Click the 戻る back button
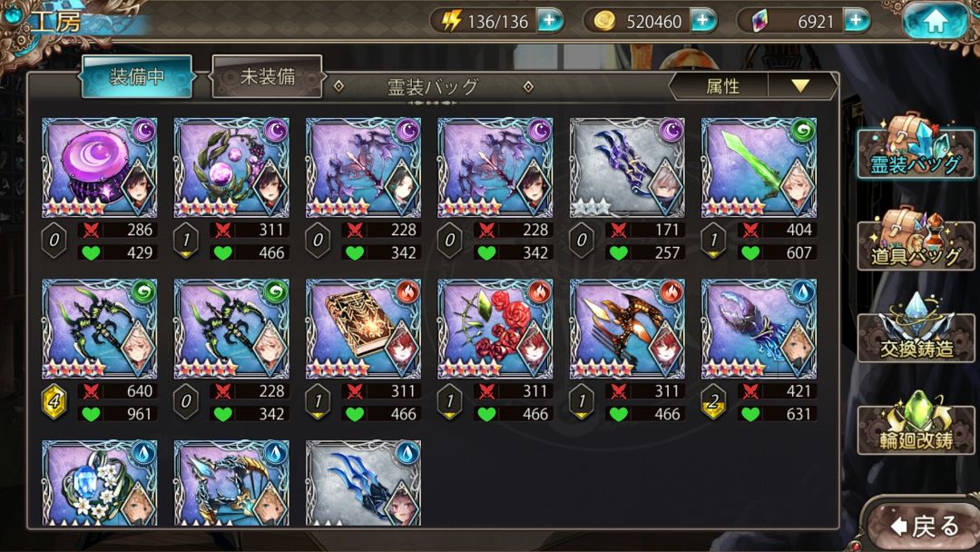 coord(924,525)
